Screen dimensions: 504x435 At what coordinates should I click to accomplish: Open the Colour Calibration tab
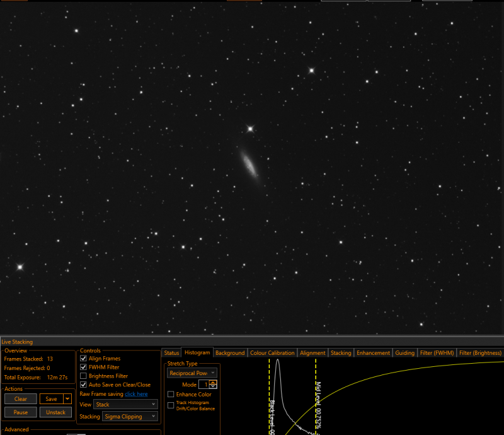272,353
